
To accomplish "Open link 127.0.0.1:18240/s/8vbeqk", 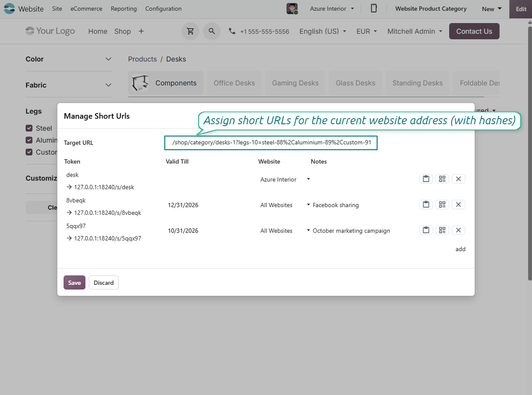I will tap(107, 213).
